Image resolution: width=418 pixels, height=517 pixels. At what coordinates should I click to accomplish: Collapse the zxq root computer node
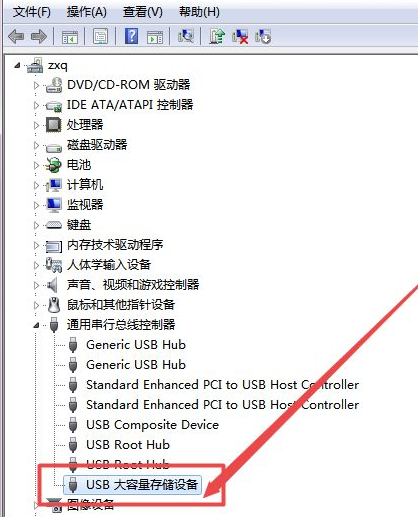coord(17,66)
